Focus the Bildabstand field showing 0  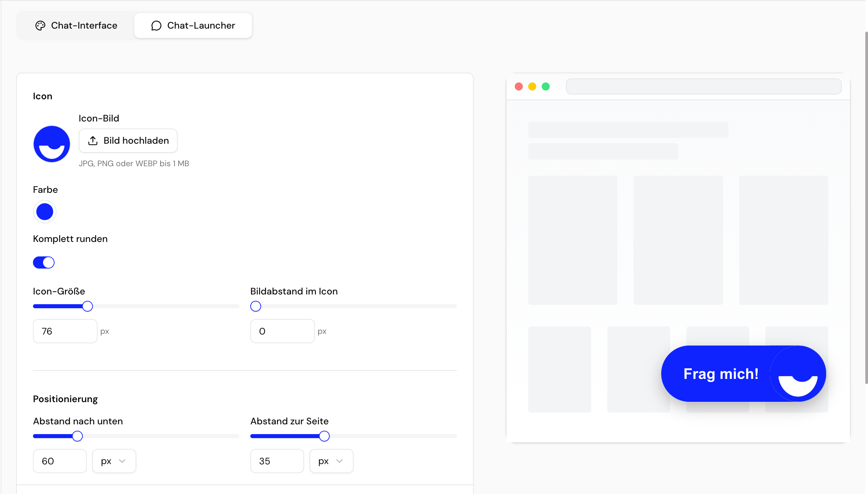click(x=282, y=331)
